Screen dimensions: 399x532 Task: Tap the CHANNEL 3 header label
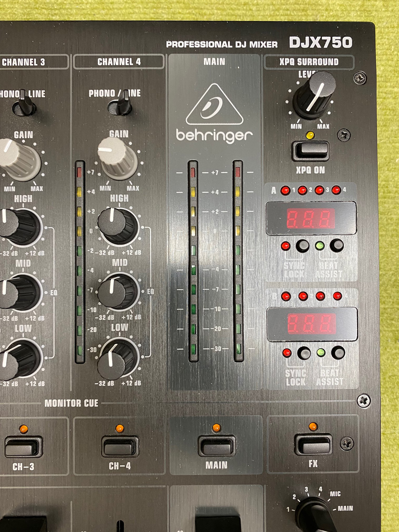click(23, 62)
